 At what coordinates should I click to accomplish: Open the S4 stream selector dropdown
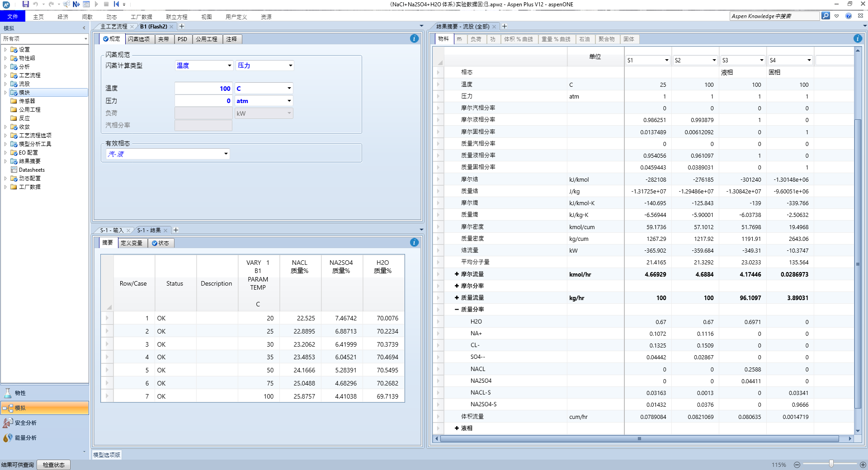[809, 60]
